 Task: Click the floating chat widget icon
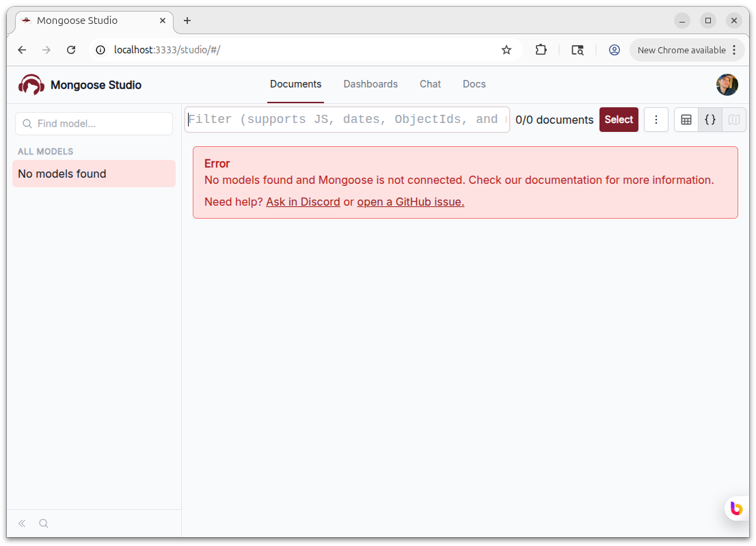pos(736,508)
